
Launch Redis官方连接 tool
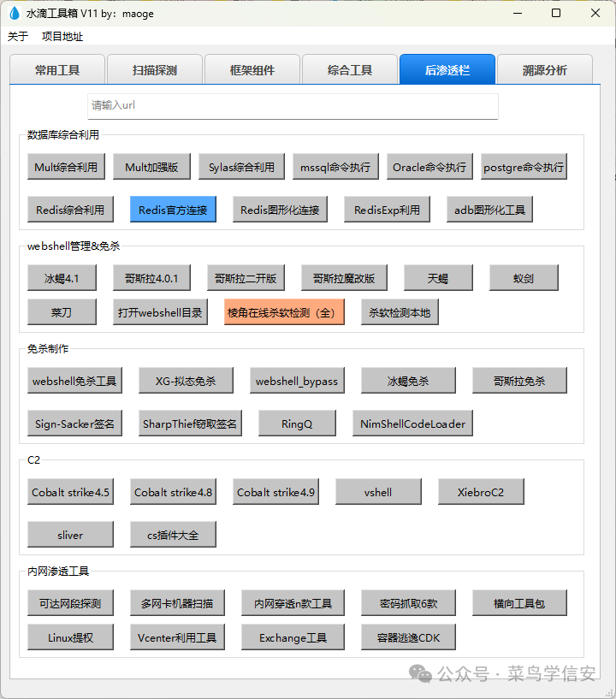pyautogui.click(x=173, y=210)
